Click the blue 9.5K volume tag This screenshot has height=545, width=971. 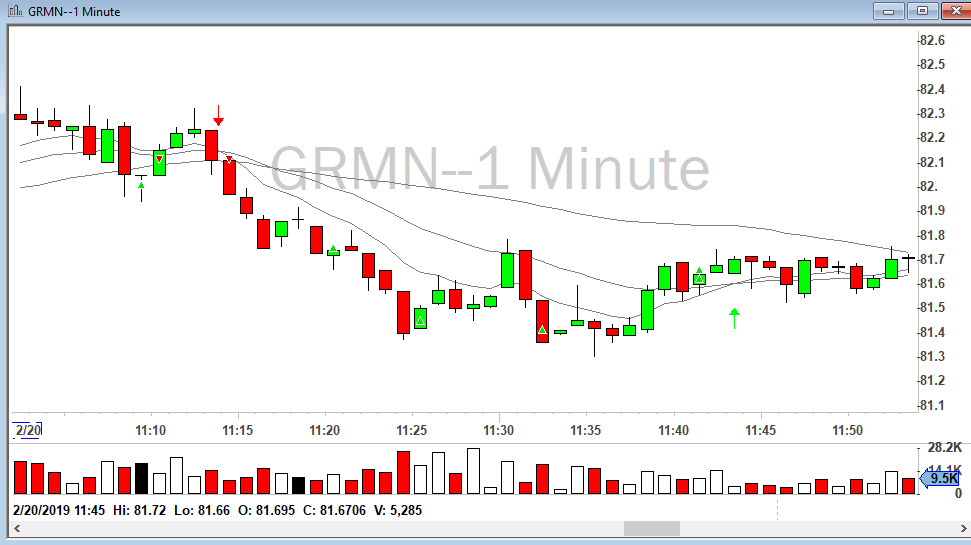(941, 478)
